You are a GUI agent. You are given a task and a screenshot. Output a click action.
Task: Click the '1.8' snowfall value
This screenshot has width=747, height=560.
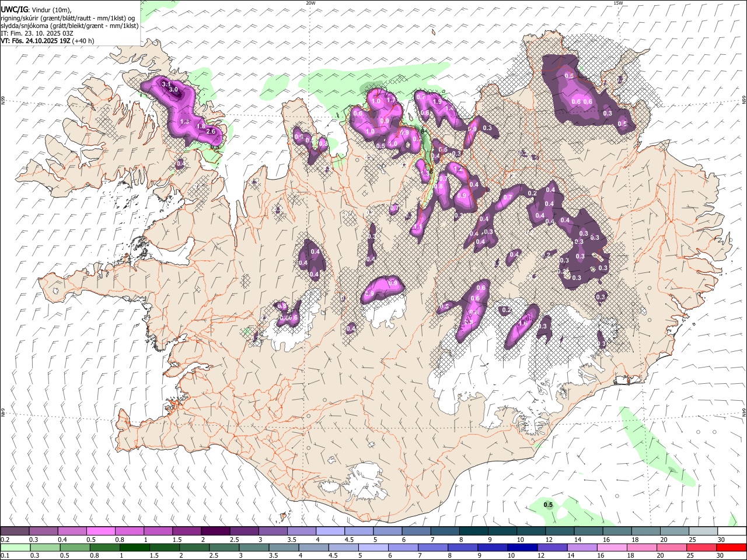pos(201,127)
